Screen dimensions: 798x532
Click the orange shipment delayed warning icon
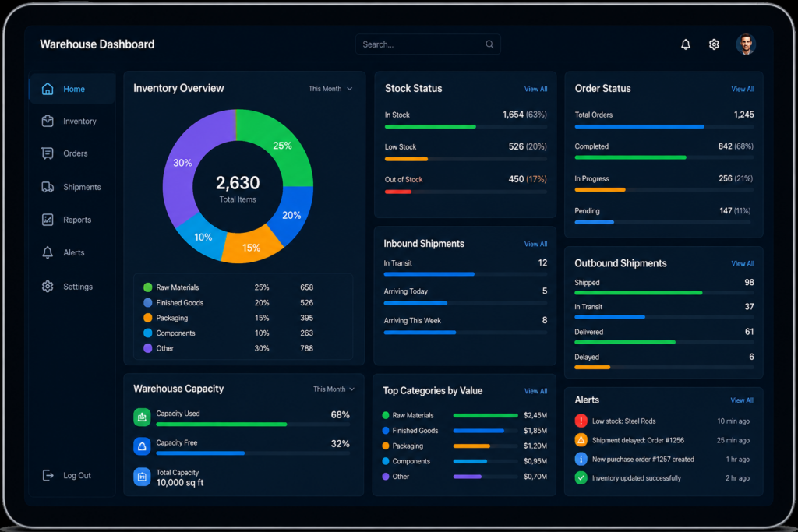(581, 440)
